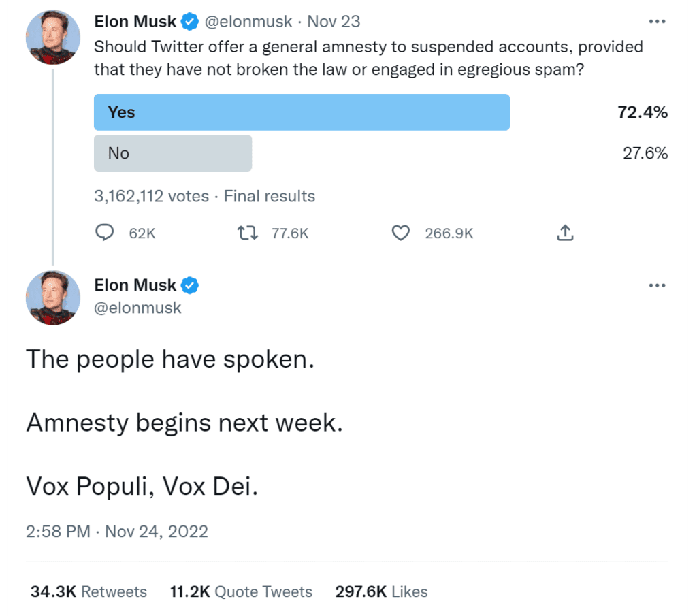Open the poll tweet's three-dot menu
The width and height of the screenshot is (697, 616).
click(657, 21)
